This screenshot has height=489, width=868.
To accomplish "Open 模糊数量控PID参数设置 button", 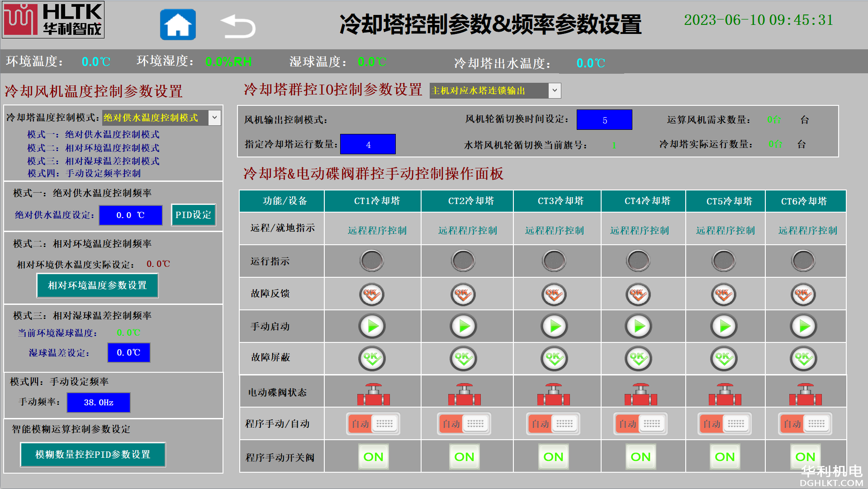I will pyautogui.click(x=93, y=454).
